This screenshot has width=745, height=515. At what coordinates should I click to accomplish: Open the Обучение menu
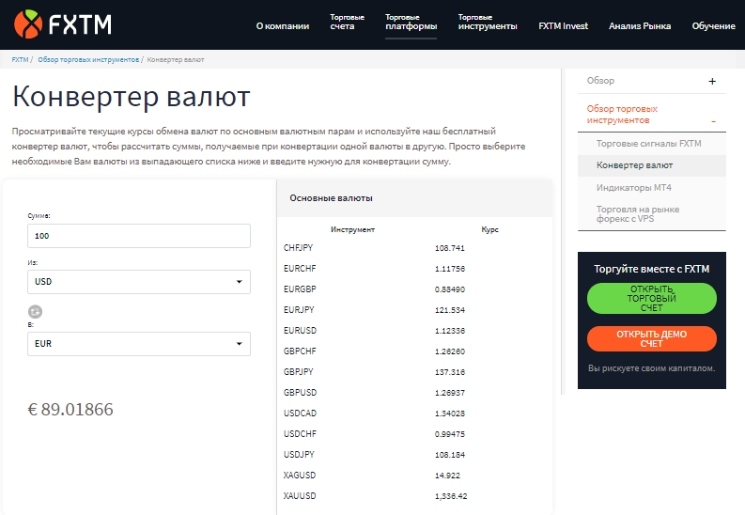click(x=713, y=26)
